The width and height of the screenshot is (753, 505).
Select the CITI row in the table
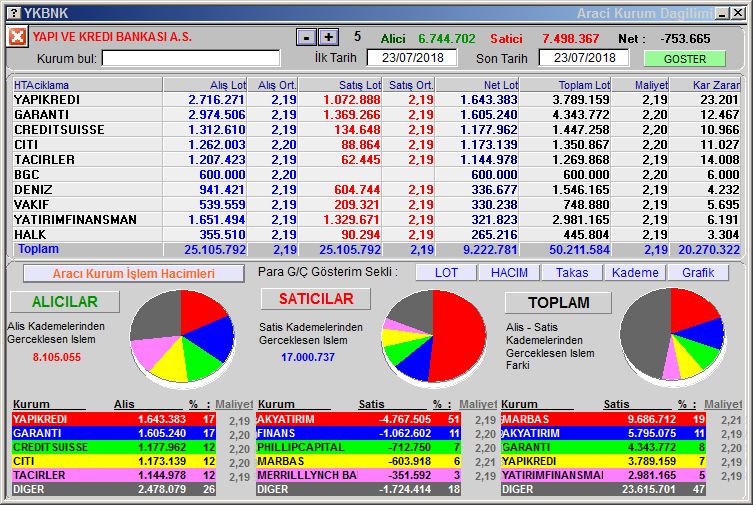coord(376,144)
